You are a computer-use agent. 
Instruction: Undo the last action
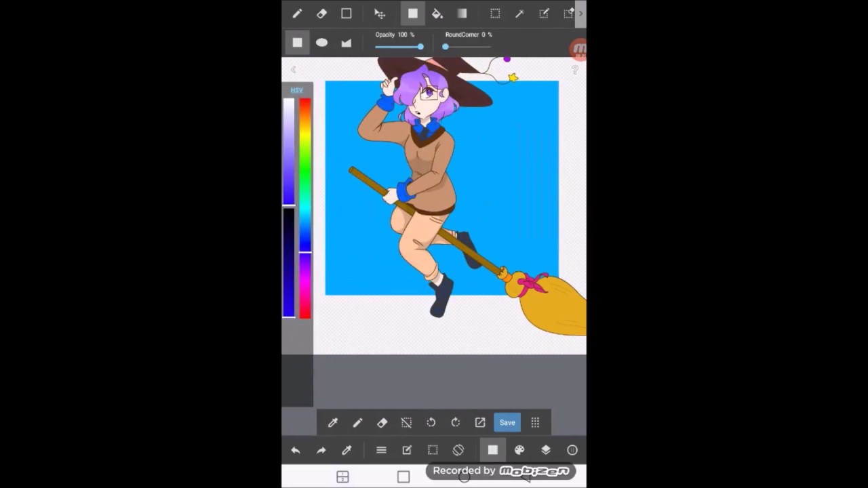(296, 450)
